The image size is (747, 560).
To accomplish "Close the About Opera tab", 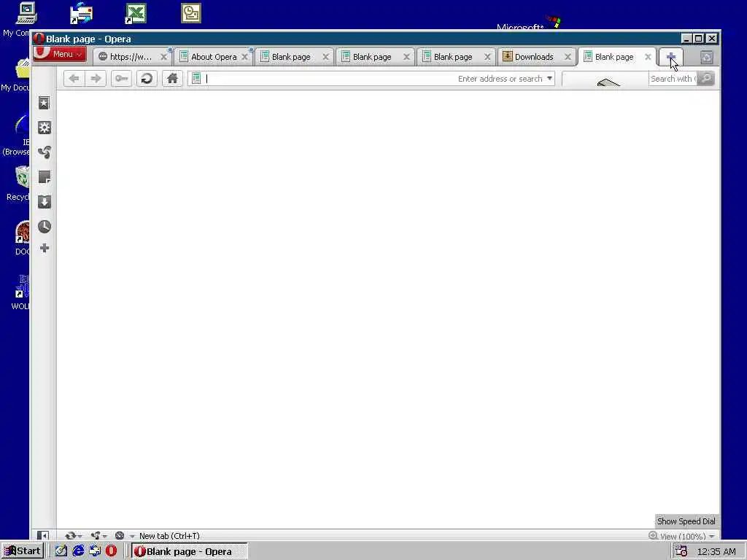I will 244,57.
